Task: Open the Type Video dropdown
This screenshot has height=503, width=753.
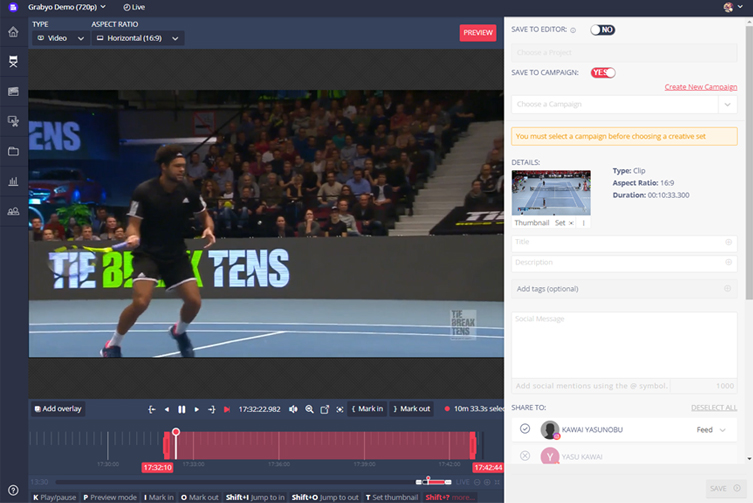Action: click(61, 38)
